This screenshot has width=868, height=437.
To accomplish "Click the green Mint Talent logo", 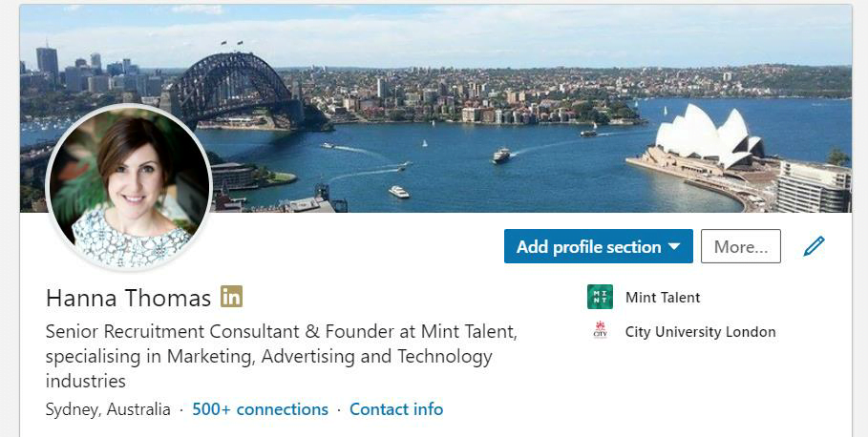I will 600,298.
